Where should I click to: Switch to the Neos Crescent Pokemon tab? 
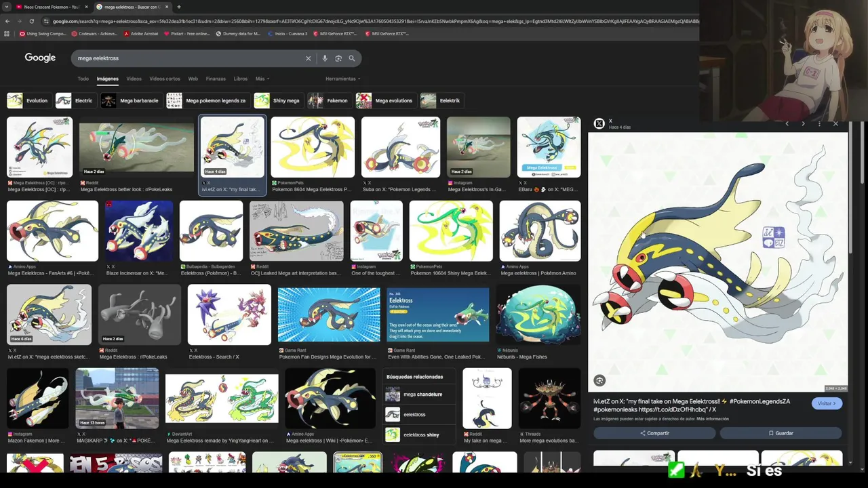51,7
